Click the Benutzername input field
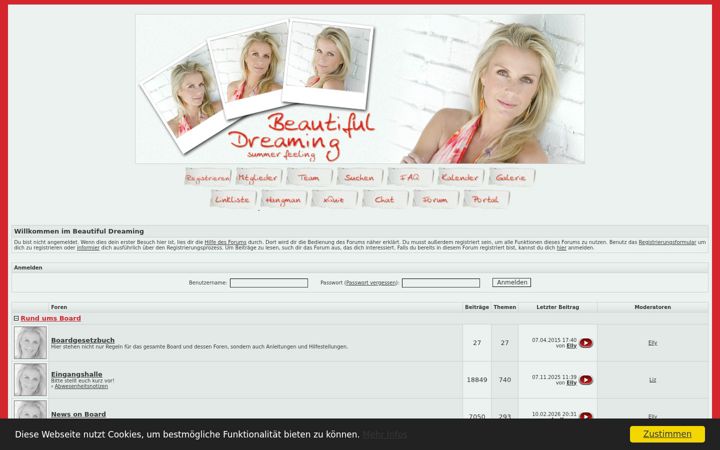This screenshot has height=450, width=720. (269, 283)
